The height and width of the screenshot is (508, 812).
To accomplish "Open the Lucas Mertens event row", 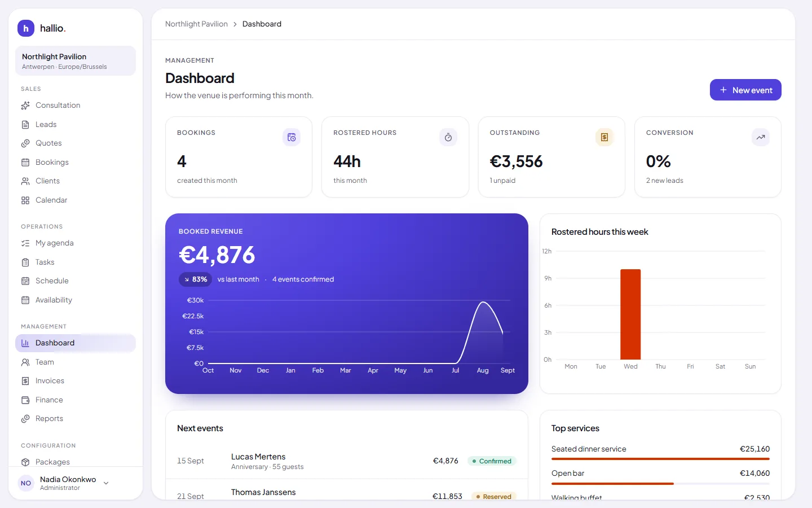I will [347, 461].
